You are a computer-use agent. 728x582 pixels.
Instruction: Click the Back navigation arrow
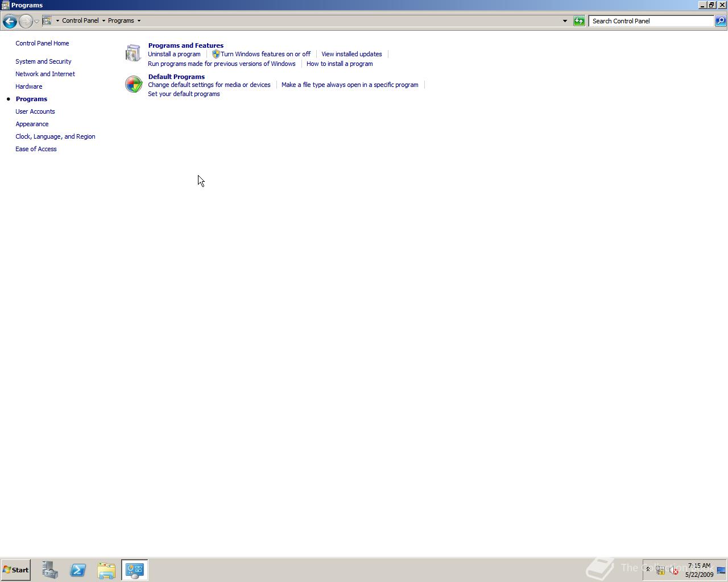(9, 21)
